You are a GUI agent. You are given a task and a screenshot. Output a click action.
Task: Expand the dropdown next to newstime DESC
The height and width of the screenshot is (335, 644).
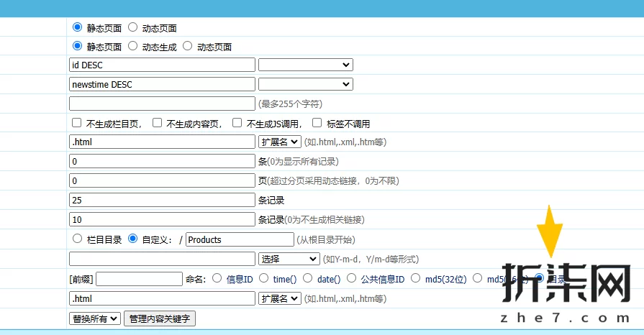click(x=305, y=84)
